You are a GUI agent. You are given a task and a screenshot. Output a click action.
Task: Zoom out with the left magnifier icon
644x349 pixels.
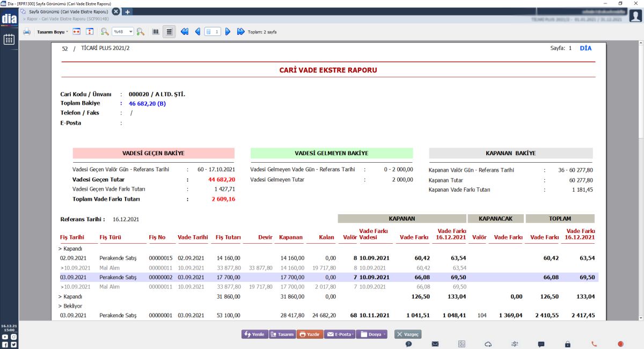coord(105,32)
